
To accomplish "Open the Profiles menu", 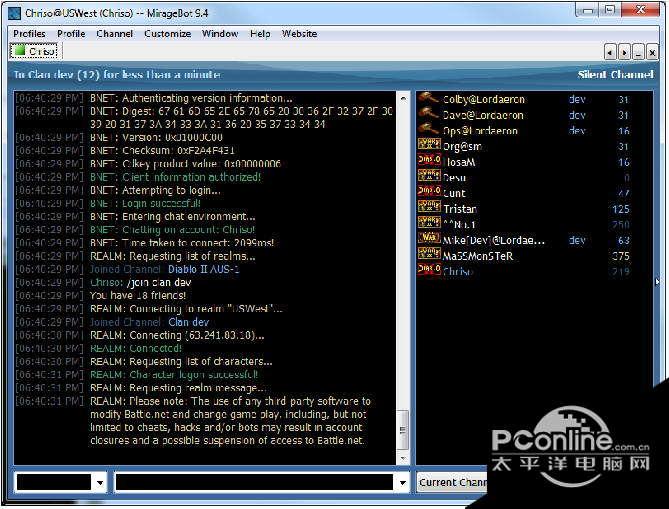I will tap(29, 34).
